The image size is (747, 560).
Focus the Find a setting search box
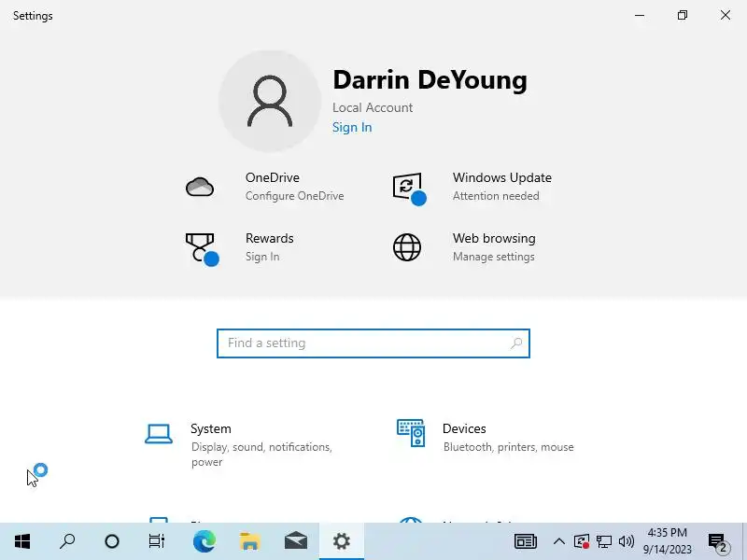[x=373, y=343]
